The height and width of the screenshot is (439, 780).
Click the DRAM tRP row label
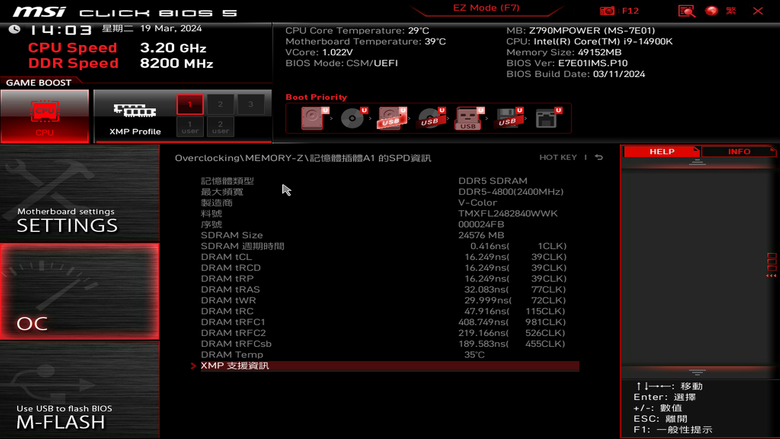click(227, 279)
